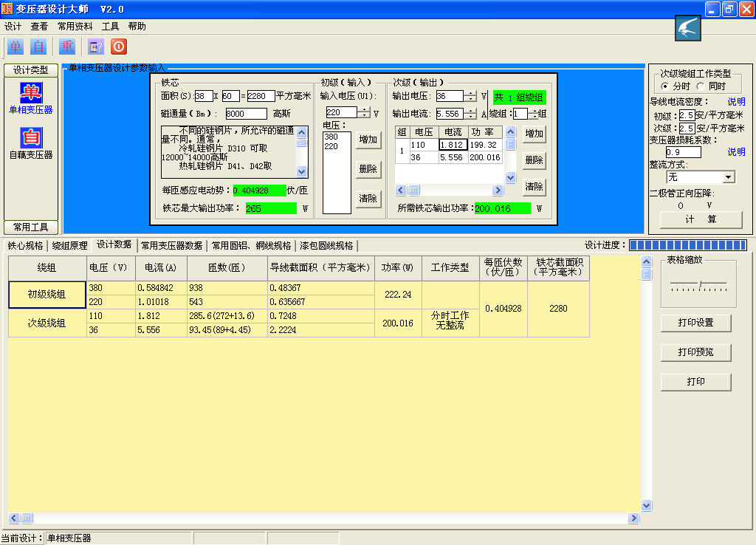Click the application icon in the title bar

tap(7, 9)
